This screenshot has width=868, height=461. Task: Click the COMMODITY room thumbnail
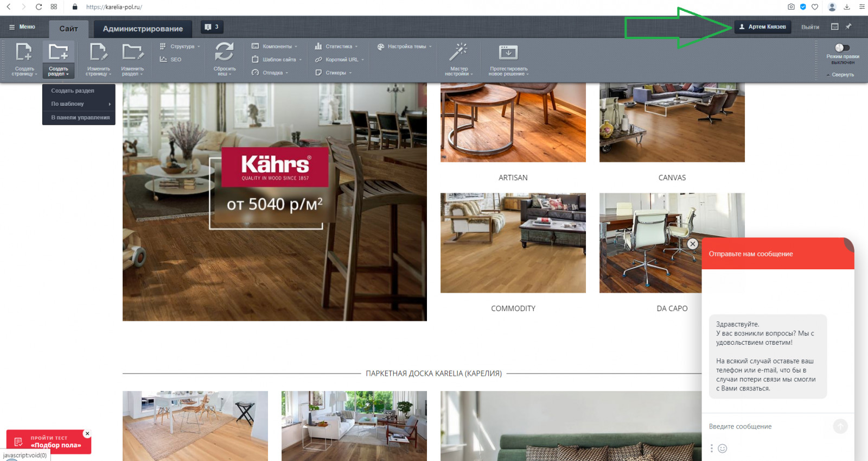coord(513,243)
